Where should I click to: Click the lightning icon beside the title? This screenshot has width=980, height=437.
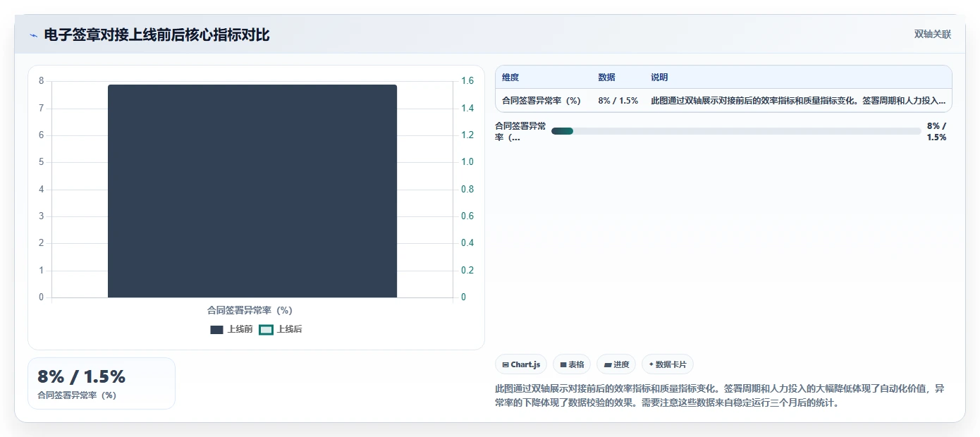(x=33, y=35)
